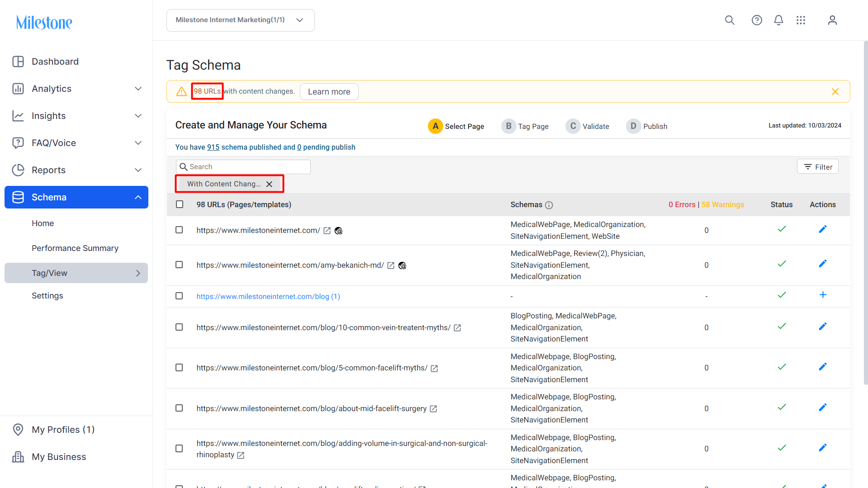Open about-mid-facelift-surgery external link icon

point(433,409)
